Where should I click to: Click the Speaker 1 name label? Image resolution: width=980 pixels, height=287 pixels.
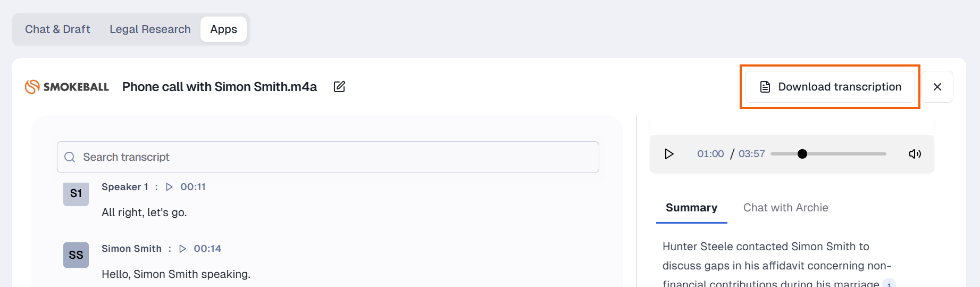(x=125, y=187)
